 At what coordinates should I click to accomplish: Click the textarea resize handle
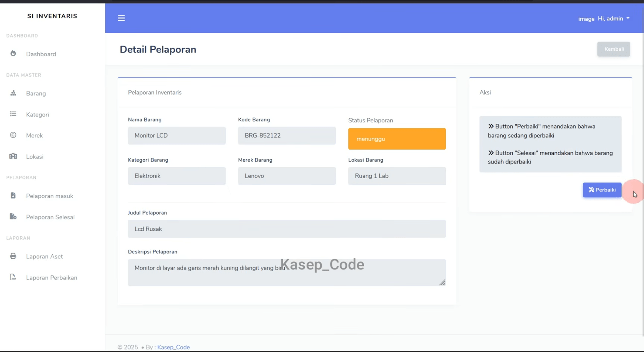442,283
